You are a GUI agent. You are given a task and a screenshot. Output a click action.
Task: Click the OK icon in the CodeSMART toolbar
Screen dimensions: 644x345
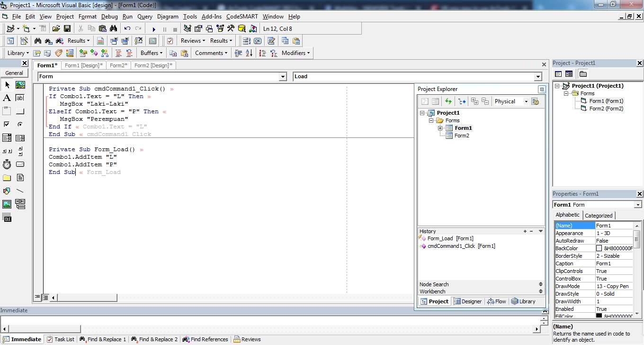(x=257, y=41)
